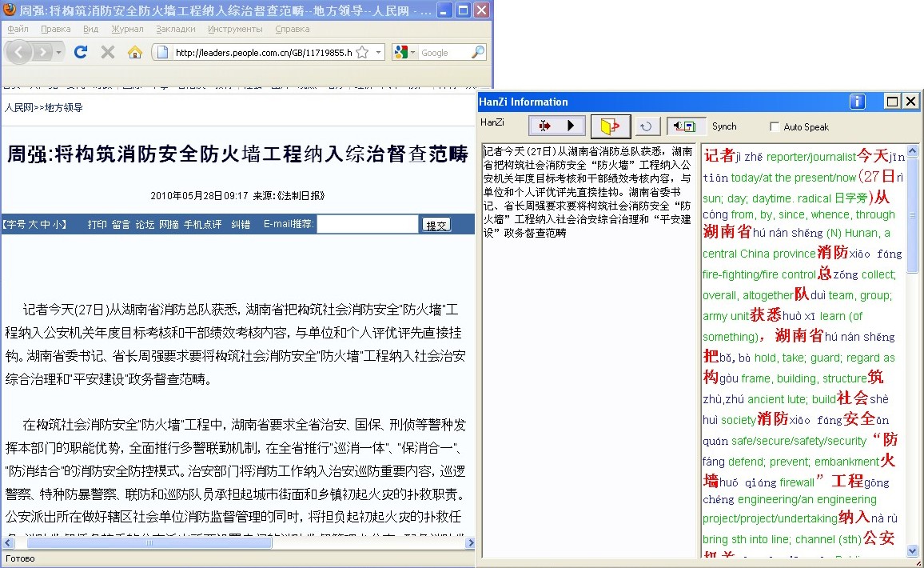Image resolution: width=924 pixels, height=568 pixels.
Task: Click the 网摘 link
Action: [x=169, y=224]
